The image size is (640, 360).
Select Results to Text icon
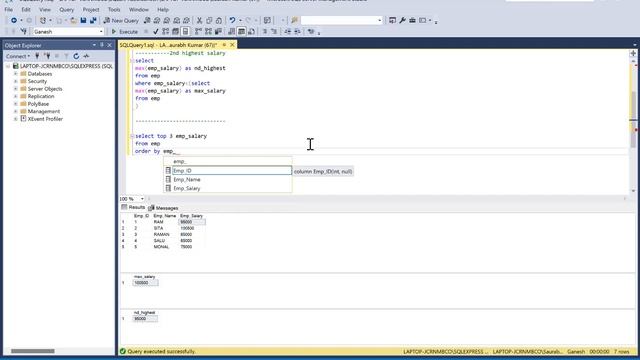pos(231,31)
